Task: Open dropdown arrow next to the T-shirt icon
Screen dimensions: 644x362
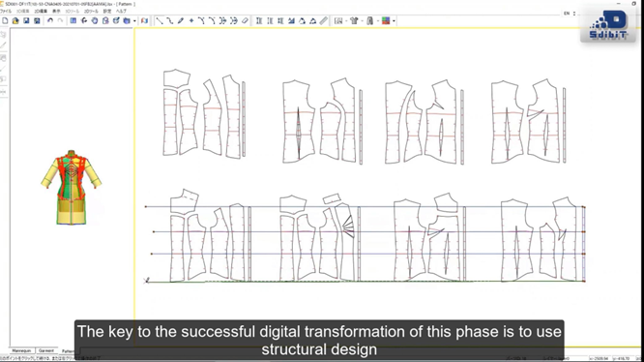Action: pyautogui.click(x=362, y=21)
